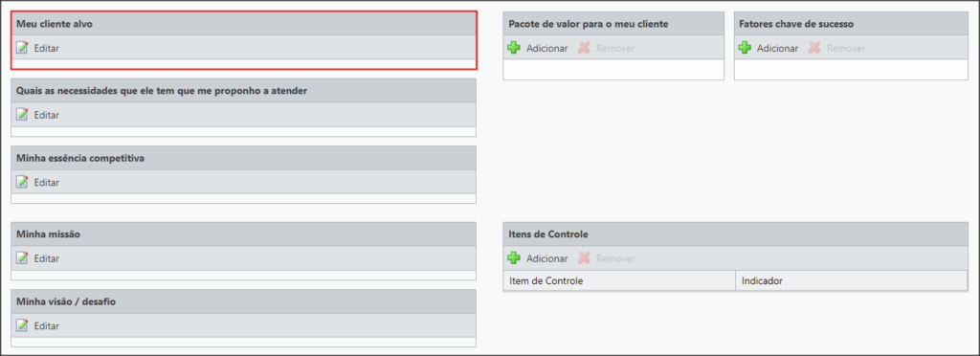Screen dimensions: 980x356
Task: Click the Minha visão / desafio title
Action: pos(66,301)
